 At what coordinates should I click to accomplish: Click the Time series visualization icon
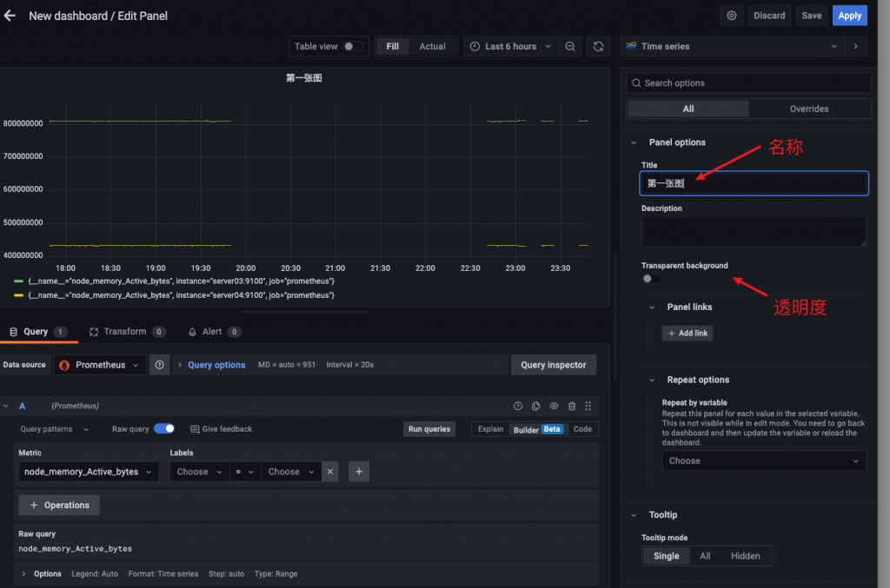point(631,47)
